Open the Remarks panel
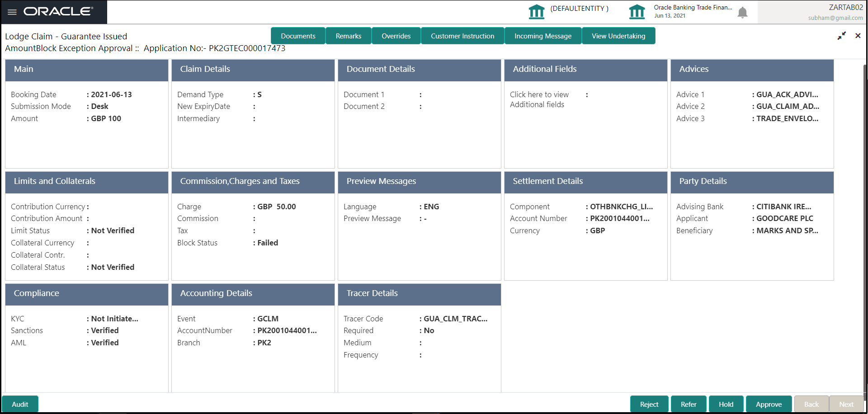Screen dimensions: 868x414 348,36
